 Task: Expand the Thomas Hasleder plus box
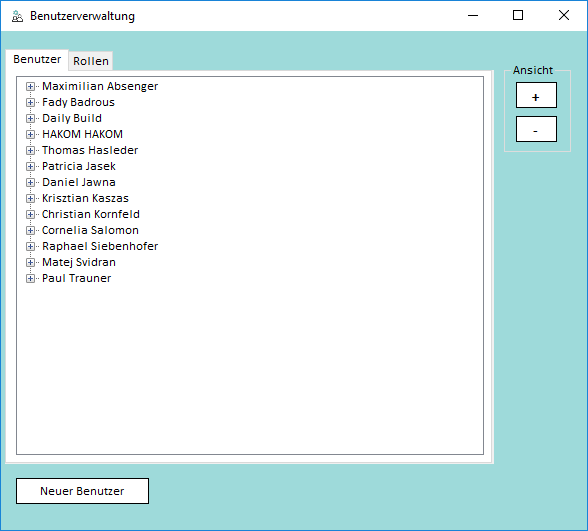click(30, 150)
